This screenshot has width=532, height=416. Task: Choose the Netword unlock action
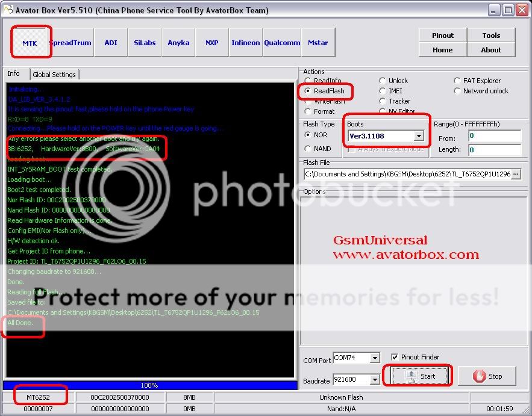point(481,91)
